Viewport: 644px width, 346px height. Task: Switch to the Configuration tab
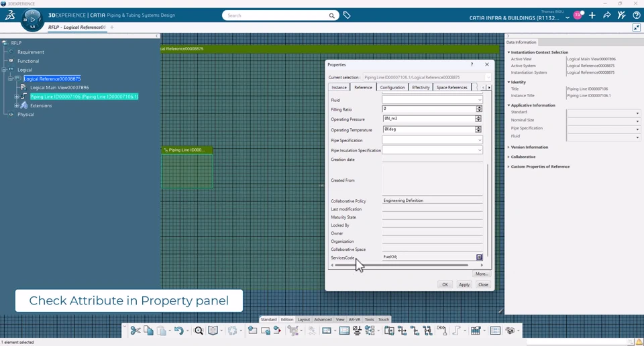coord(392,87)
